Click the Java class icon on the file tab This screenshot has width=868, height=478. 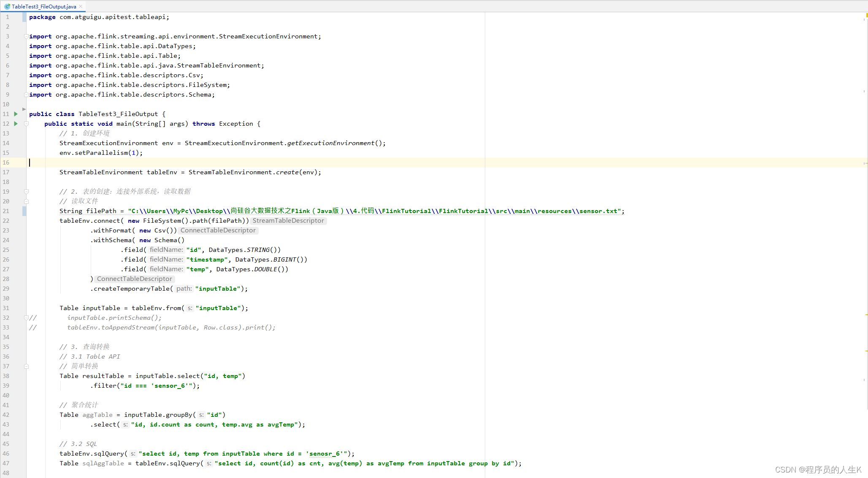(7, 6)
